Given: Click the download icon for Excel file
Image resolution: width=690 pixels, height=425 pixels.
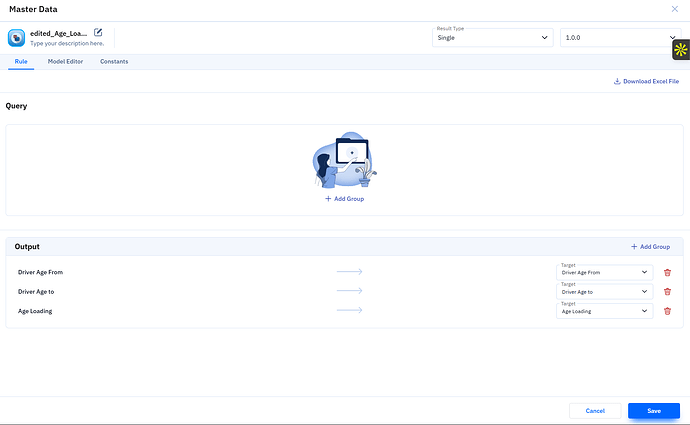Looking at the screenshot, I should [617, 81].
